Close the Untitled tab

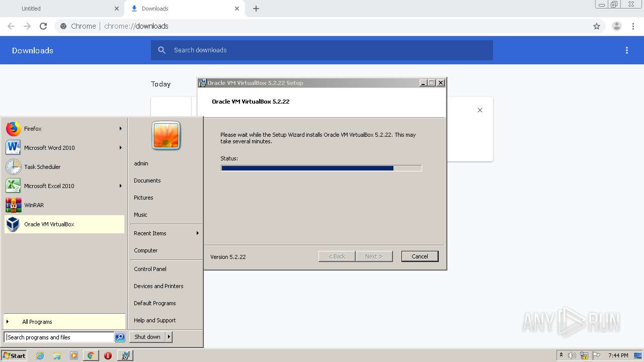click(x=117, y=9)
